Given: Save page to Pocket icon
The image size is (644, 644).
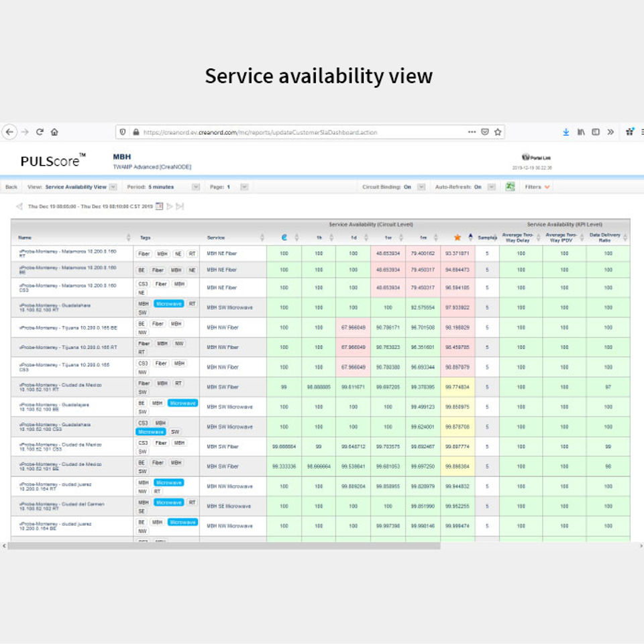Looking at the screenshot, I should pyautogui.click(x=485, y=132).
